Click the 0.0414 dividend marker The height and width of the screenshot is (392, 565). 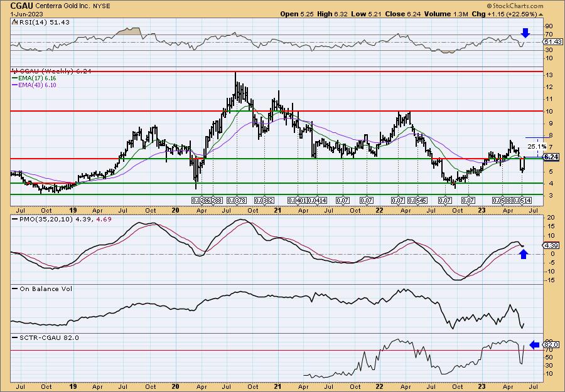[x=317, y=200]
